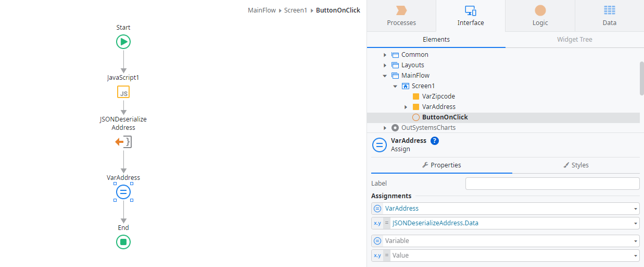Switch to the Logic tab
This screenshot has width=644, height=267.
pos(540,16)
